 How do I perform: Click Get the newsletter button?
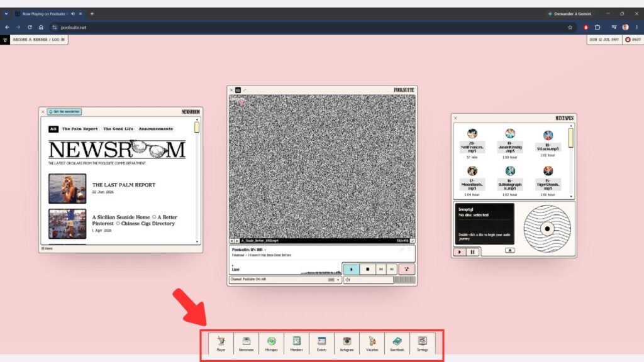[x=65, y=112]
